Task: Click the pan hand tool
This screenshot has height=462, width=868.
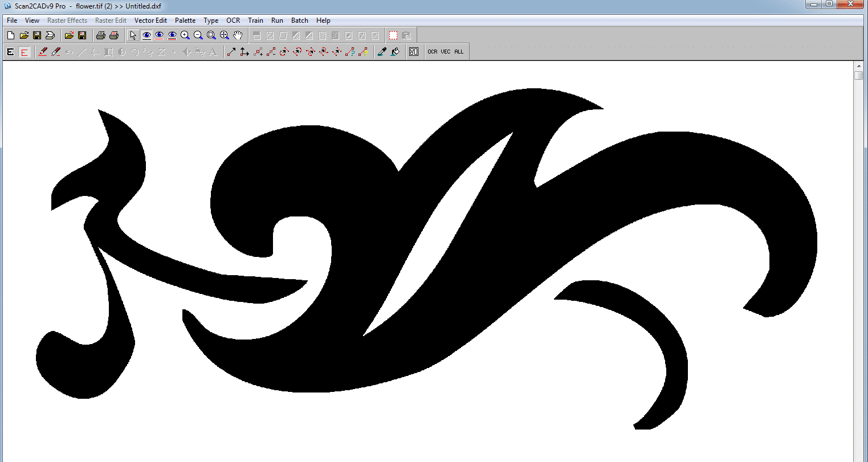Action: pos(237,35)
